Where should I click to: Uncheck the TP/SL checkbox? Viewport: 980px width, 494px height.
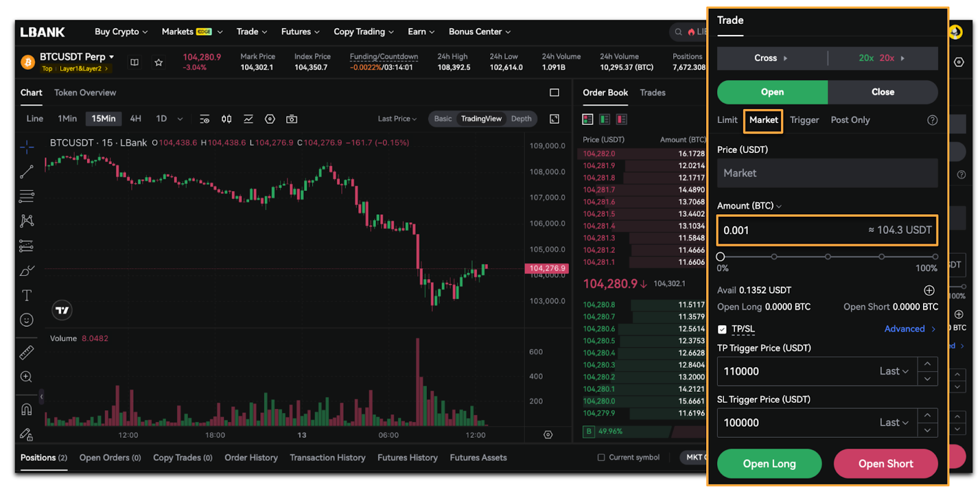[x=722, y=329]
